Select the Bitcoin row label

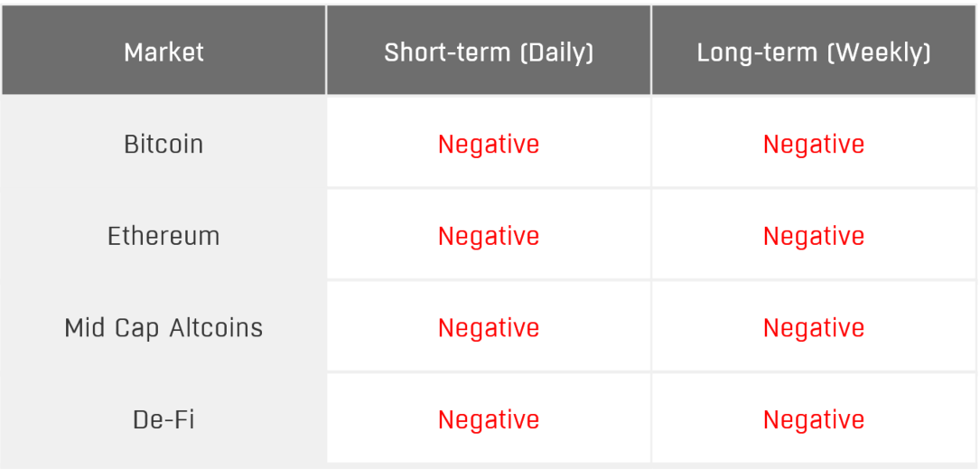click(x=163, y=145)
